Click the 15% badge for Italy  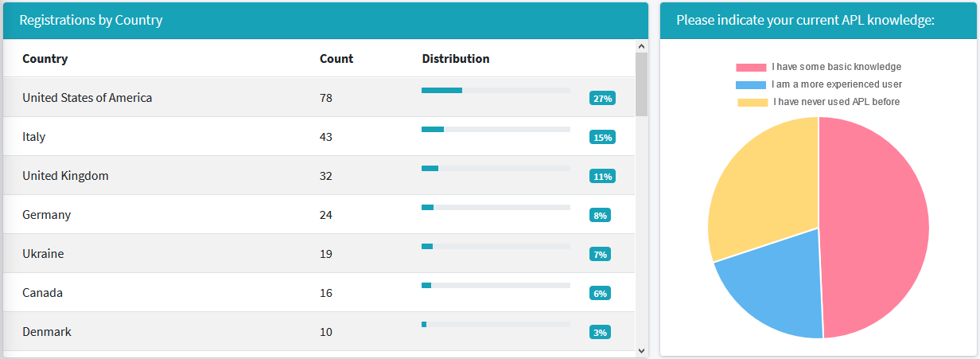click(602, 138)
